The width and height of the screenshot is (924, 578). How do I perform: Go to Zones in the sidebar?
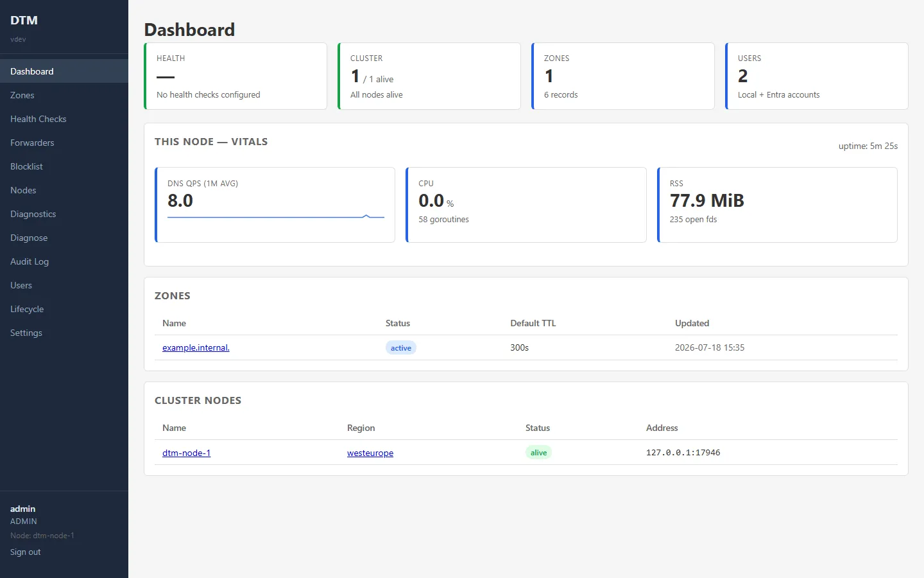tap(64, 95)
